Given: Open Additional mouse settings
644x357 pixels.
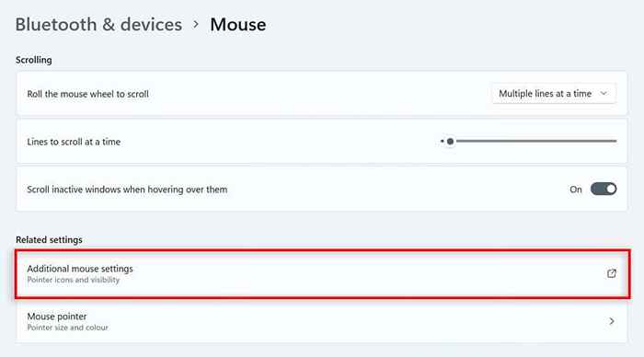Looking at the screenshot, I should point(322,273).
